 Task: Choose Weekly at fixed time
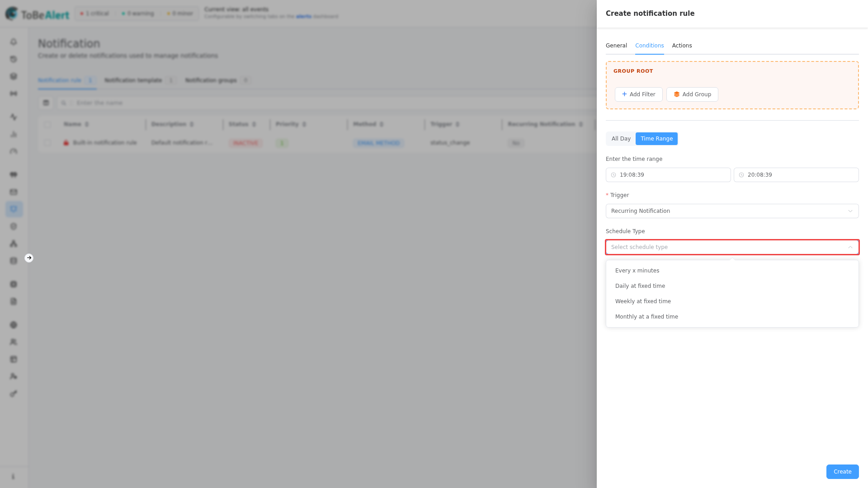pos(732,301)
